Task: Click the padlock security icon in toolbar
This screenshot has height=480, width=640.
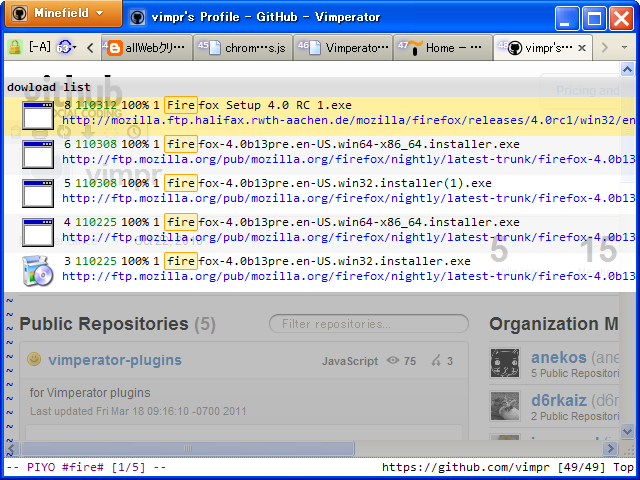Action: (15, 48)
